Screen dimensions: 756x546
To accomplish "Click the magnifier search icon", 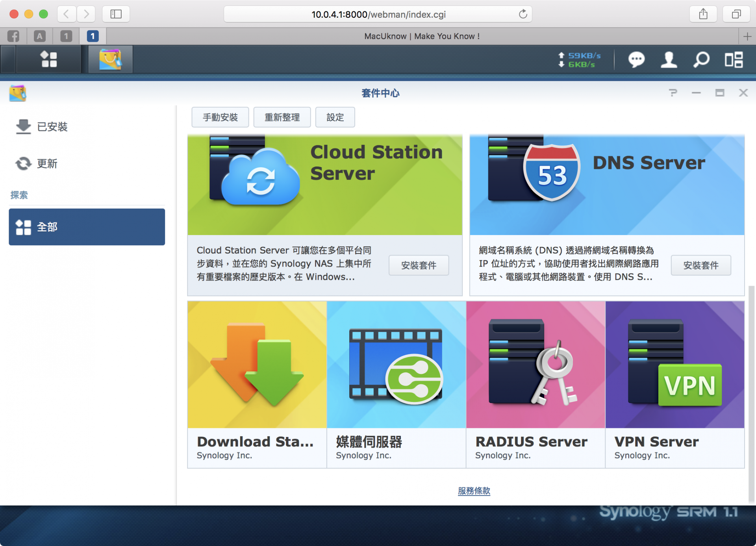I will [x=701, y=60].
